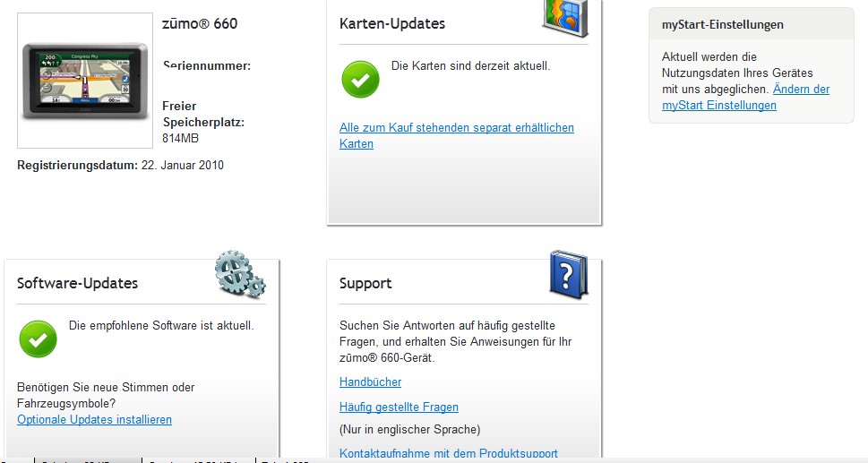Open 'Kontaktaufnahme mit dem Produktsupport' link

pyautogui.click(x=449, y=453)
